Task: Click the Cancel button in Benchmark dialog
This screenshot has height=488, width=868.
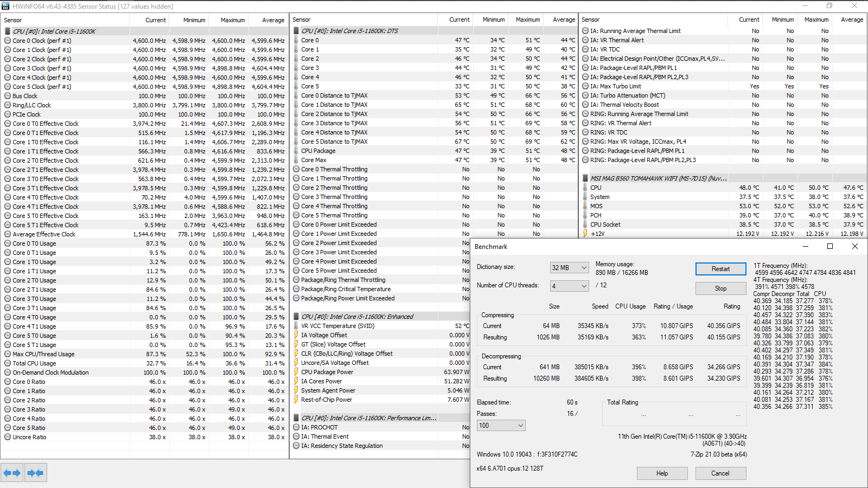Action: [x=720, y=473]
